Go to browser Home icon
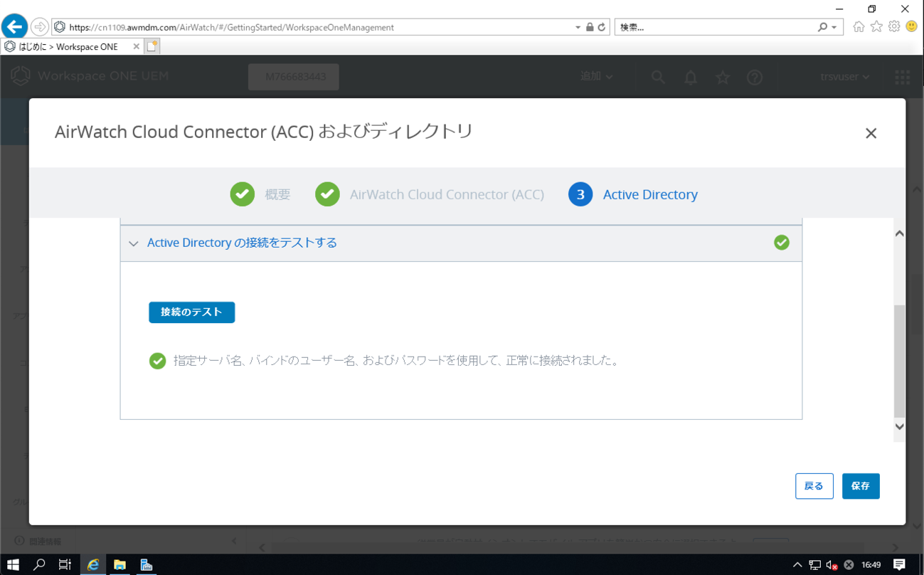The height and width of the screenshot is (575, 924). [859, 26]
